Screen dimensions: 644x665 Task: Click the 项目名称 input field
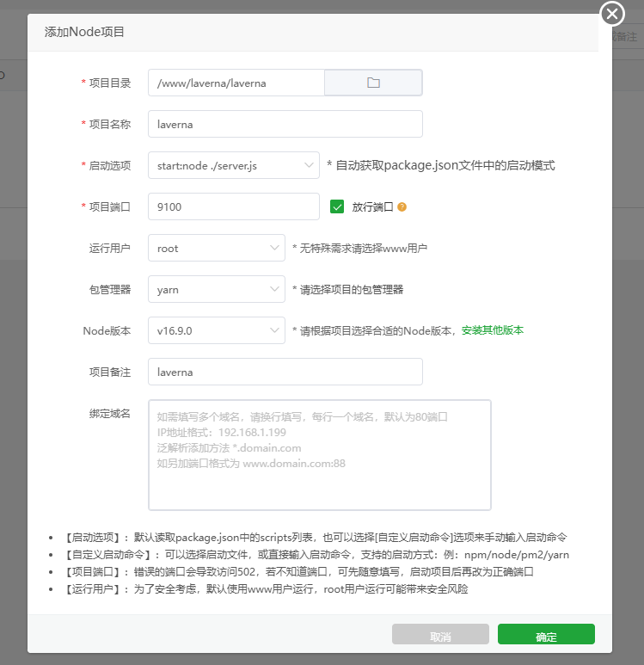tap(285, 124)
